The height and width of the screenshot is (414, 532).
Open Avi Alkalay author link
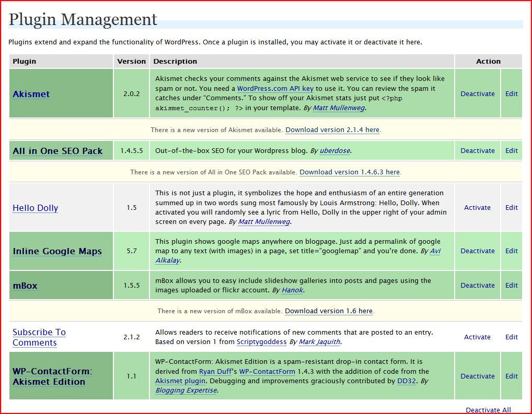tap(435, 251)
